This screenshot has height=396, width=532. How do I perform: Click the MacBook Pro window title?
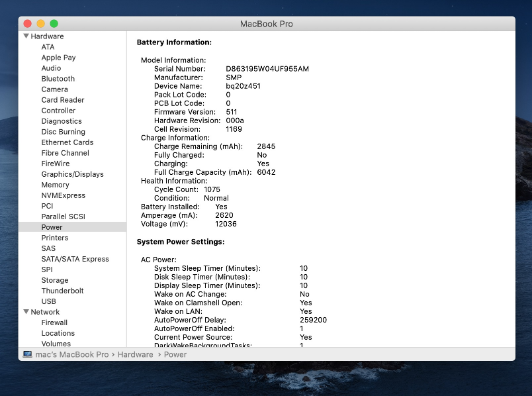[267, 24]
